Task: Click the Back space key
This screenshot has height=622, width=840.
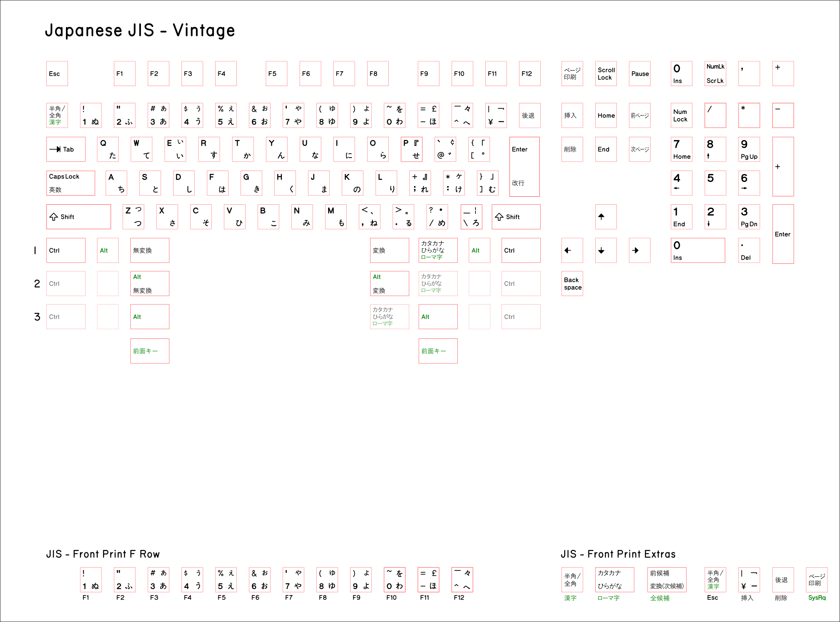Action: pyautogui.click(x=572, y=284)
